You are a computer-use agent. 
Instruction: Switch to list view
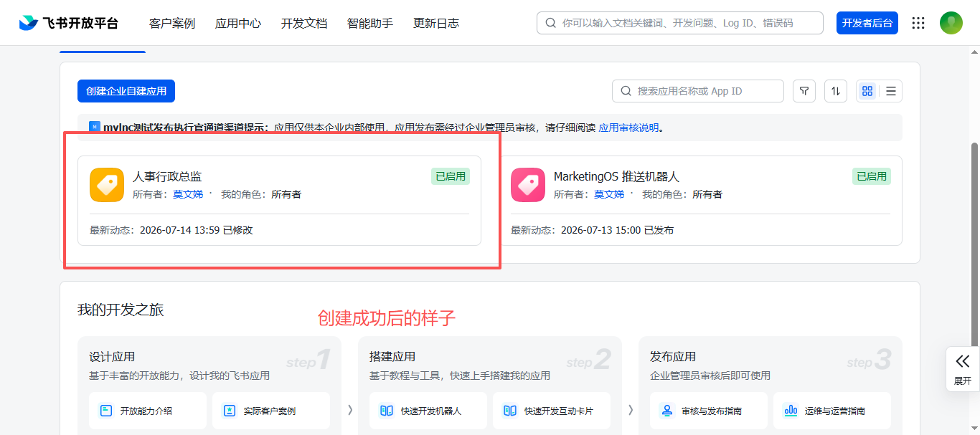pyautogui.click(x=891, y=91)
